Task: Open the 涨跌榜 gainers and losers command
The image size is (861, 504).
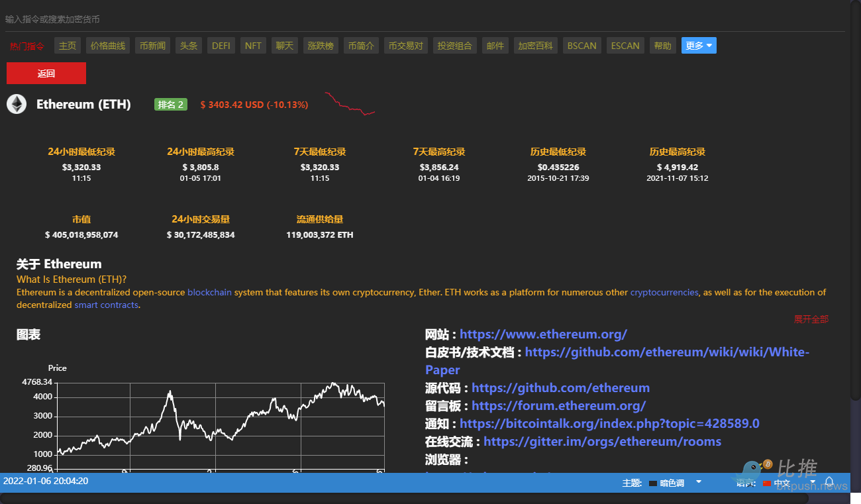Action: (321, 46)
